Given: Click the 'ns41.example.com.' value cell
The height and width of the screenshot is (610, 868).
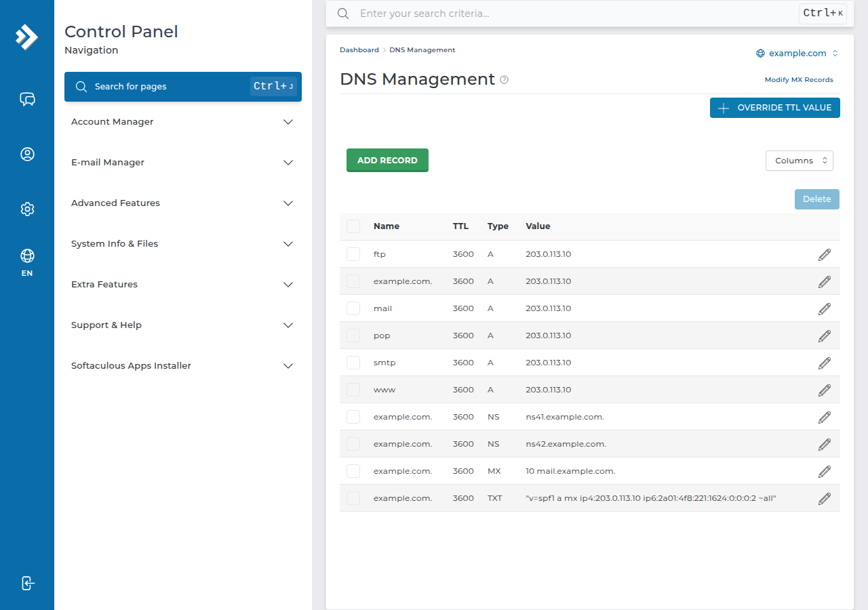Looking at the screenshot, I should coord(565,417).
